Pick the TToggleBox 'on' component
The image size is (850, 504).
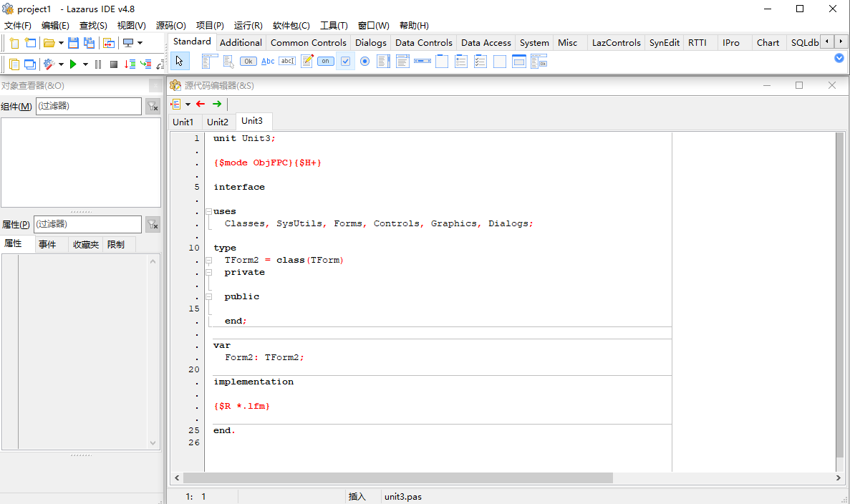pyautogui.click(x=326, y=62)
